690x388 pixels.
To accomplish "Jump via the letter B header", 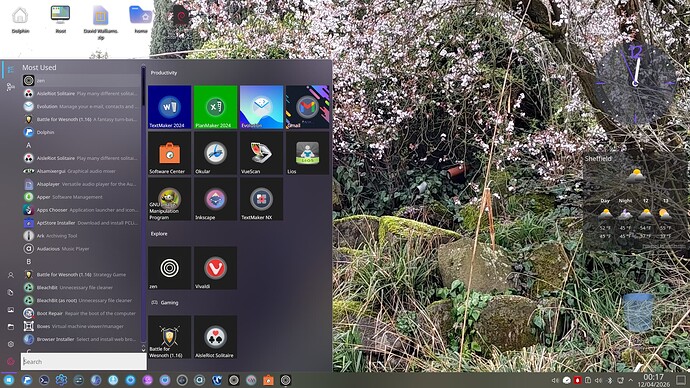I will 29,261.
